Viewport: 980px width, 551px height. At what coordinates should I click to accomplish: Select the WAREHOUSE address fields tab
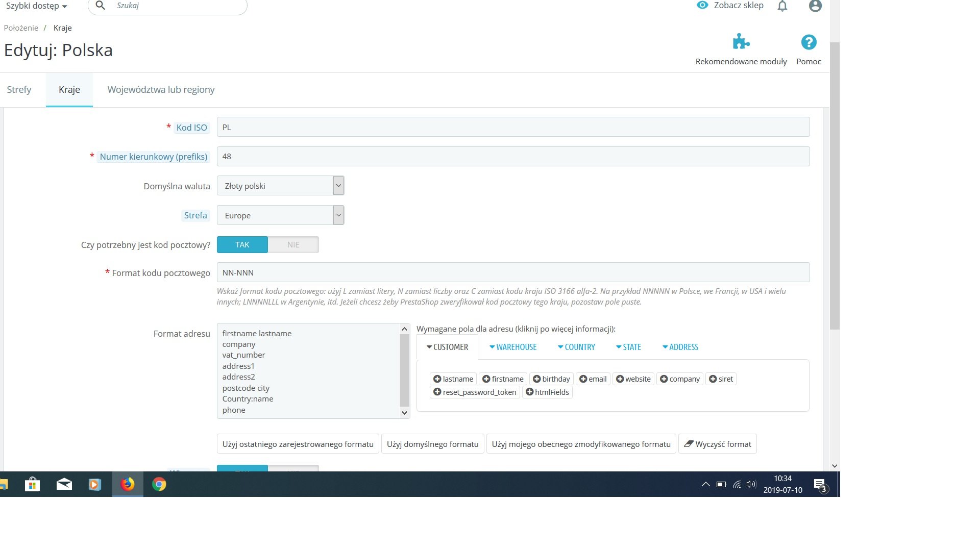tap(512, 347)
